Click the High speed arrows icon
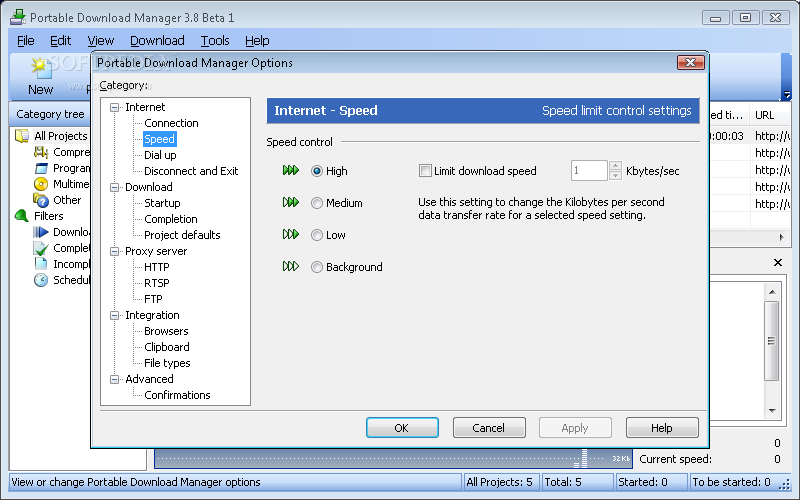Screen dimensions: 800x500 point(291,170)
